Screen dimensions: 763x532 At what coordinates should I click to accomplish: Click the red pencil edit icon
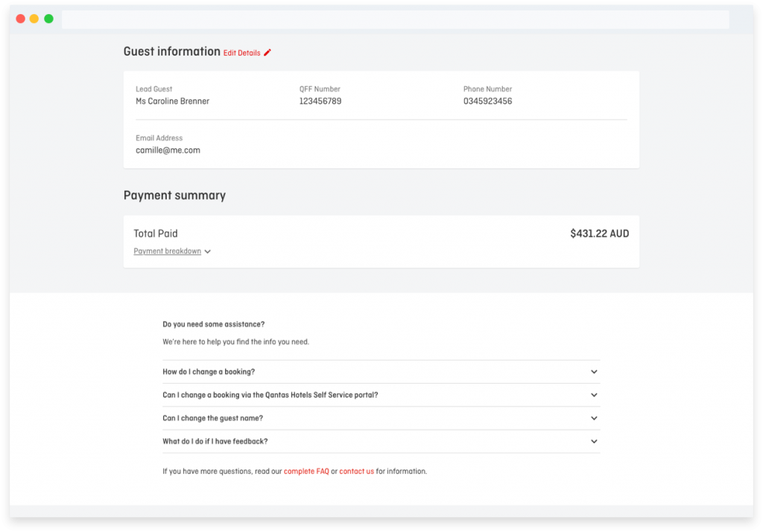(267, 53)
